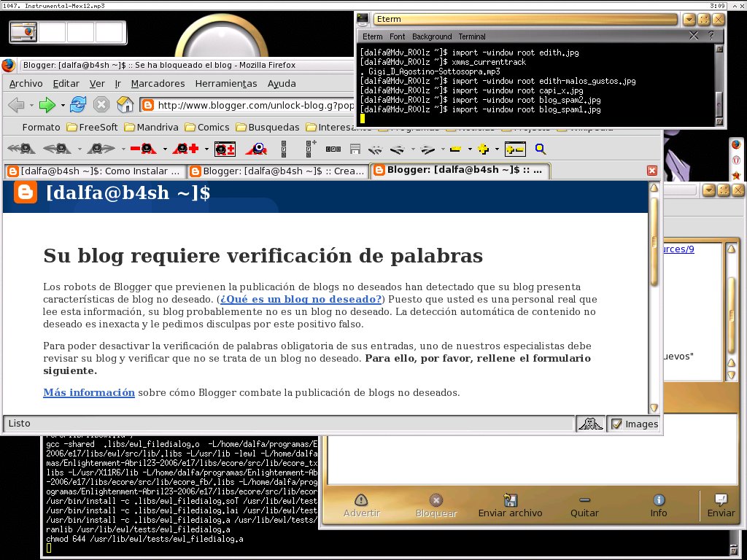Click the spider icon with the eye
Image resolution: width=747 pixels, height=560 pixels.
[x=256, y=149]
